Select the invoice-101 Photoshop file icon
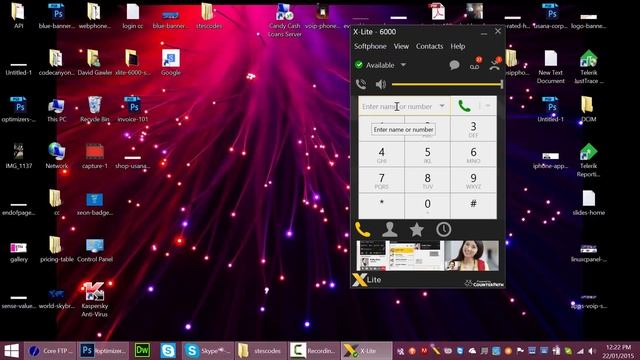640x360 pixels. 133,109
